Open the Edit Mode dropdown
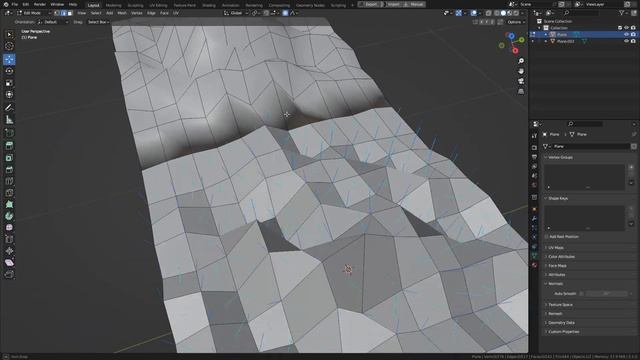 (x=34, y=13)
